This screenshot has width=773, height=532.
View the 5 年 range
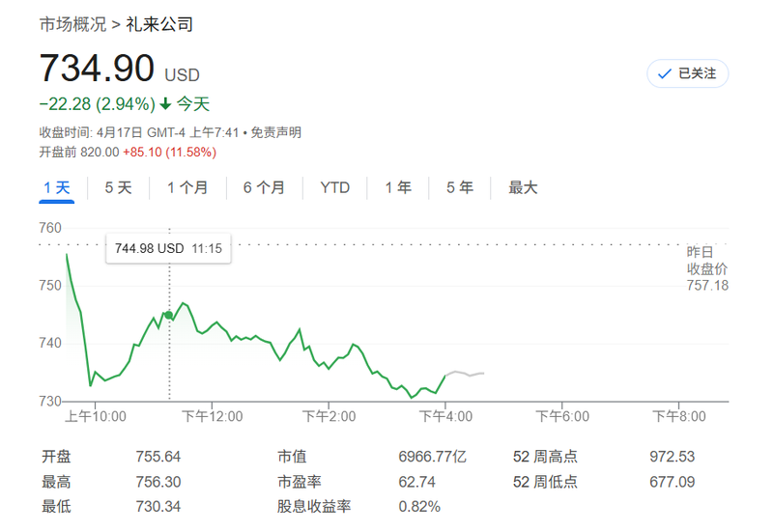point(460,187)
